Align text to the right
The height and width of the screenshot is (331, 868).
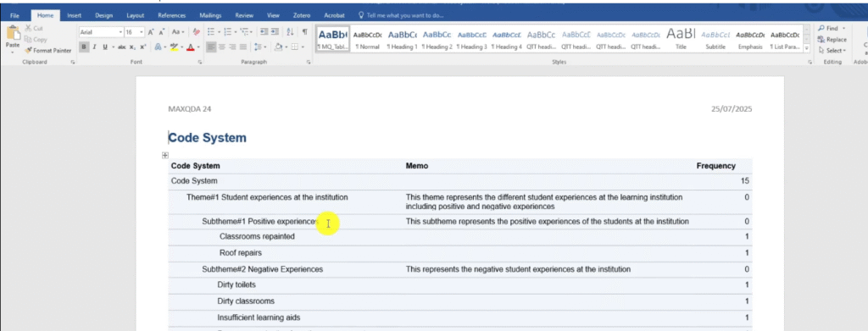pos(232,47)
